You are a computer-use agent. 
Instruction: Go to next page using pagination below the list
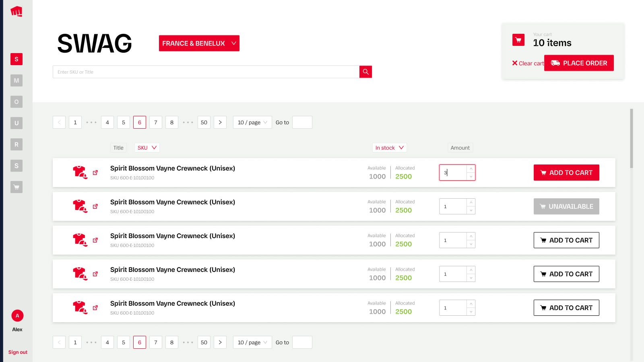pos(220,342)
